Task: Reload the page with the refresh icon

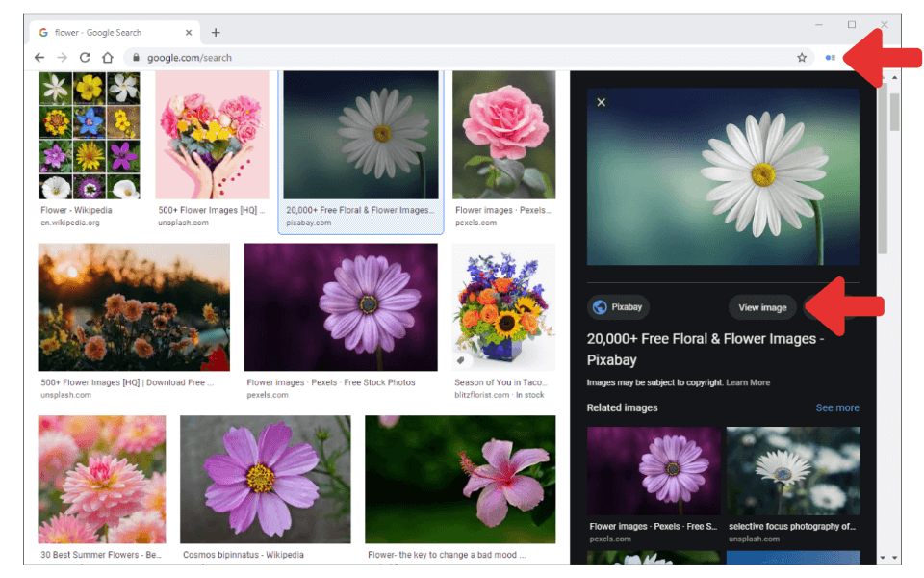Action: [85, 57]
